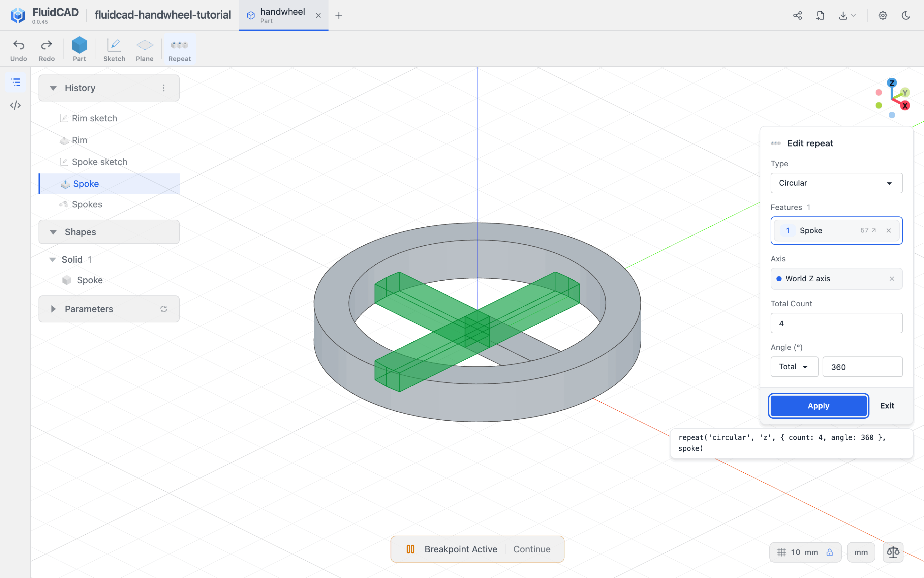Screen dimensions: 924x578
Task: Click Exit in the Edit repeat panel
Action: point(887,406)
